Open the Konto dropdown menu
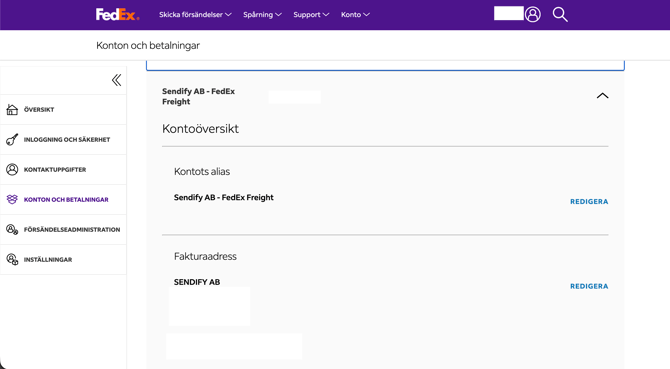Screen dimensions: 670x369 (355, 15)
